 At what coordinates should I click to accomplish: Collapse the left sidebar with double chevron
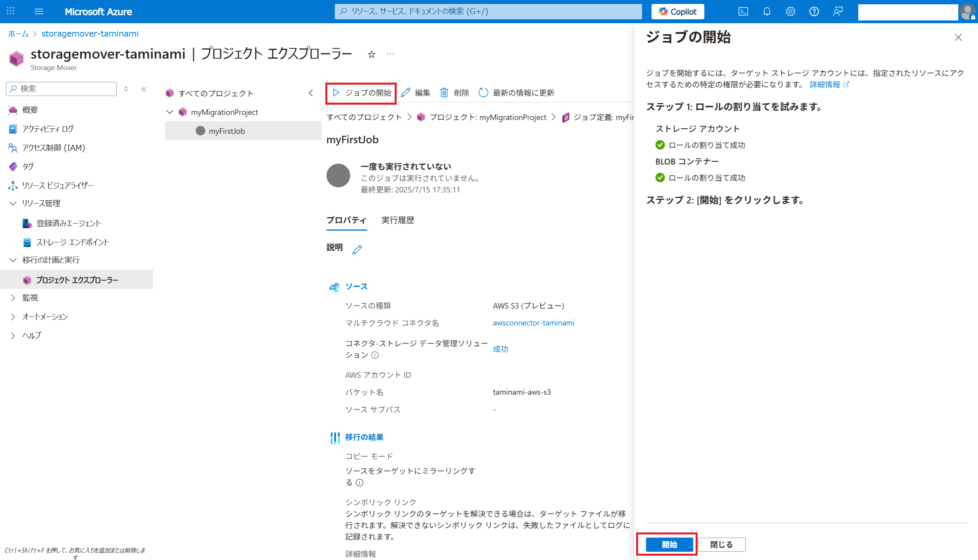click(144, 89)
